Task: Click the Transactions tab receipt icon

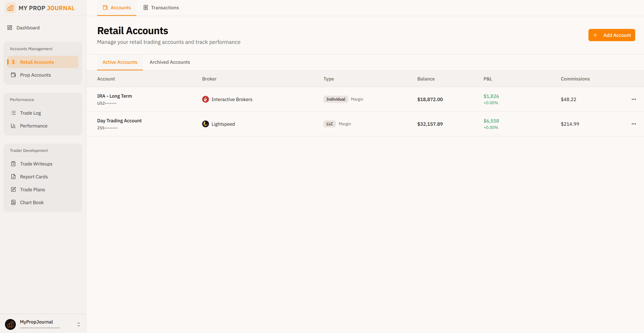Action: coord(146,8)
